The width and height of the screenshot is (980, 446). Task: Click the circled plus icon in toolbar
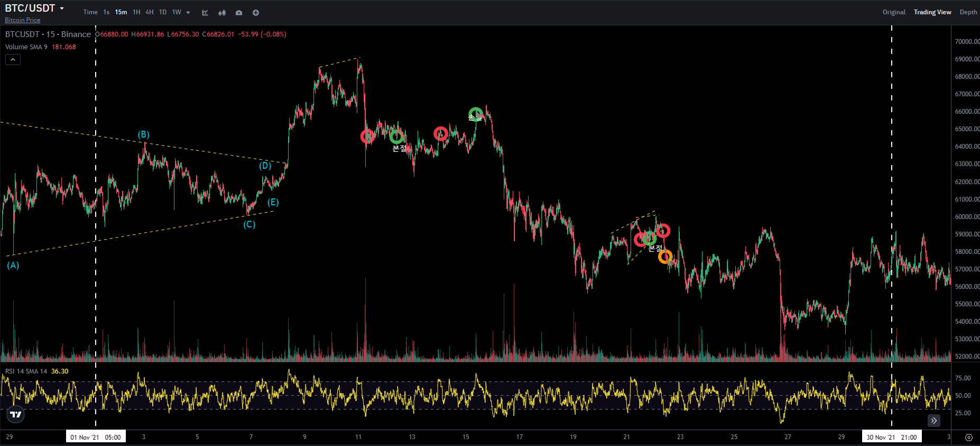(x=256, y=13)
